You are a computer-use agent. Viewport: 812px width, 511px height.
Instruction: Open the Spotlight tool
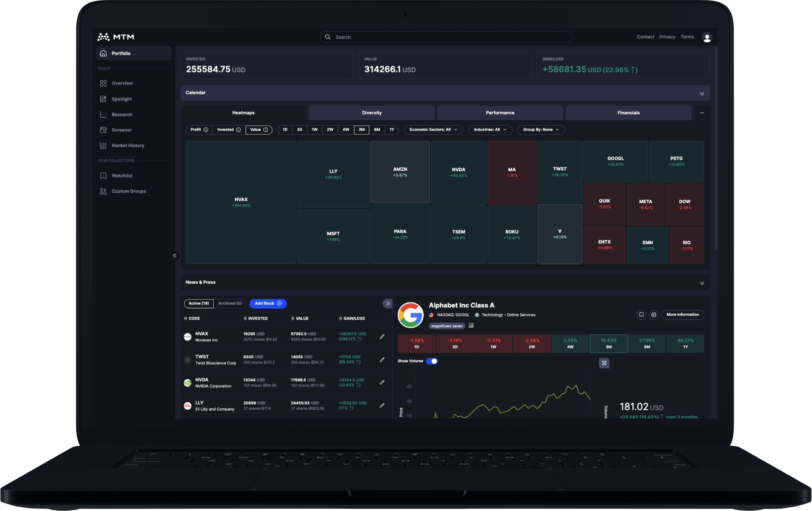coord(116,99)
